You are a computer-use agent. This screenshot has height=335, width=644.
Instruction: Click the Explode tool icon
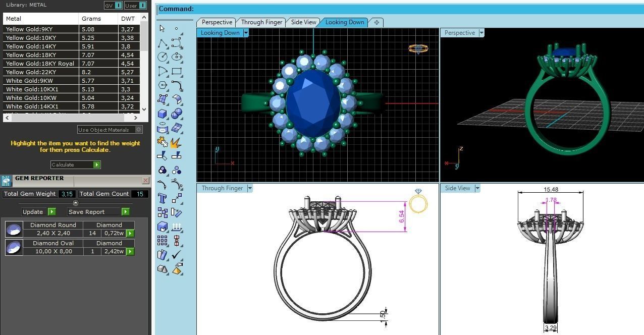[x=176, y=142]
